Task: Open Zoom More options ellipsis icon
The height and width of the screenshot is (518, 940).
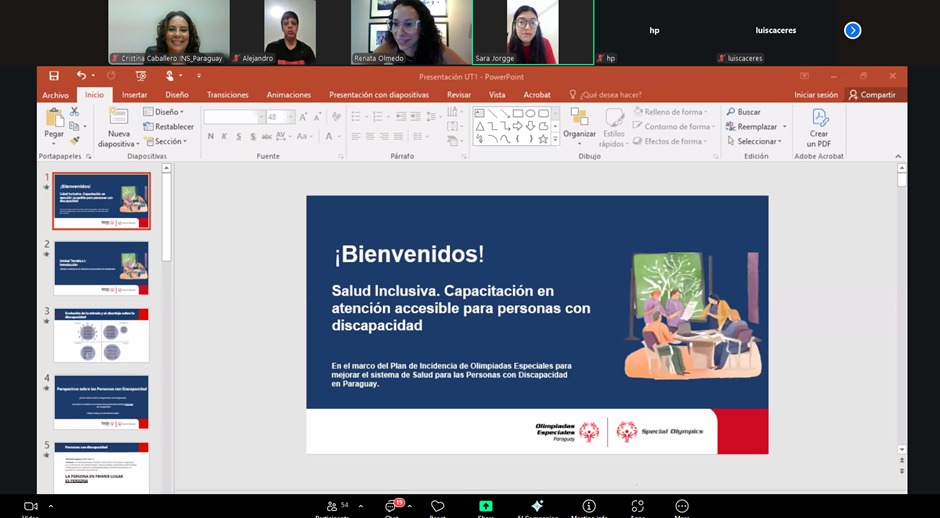Action: coord(682,505)
